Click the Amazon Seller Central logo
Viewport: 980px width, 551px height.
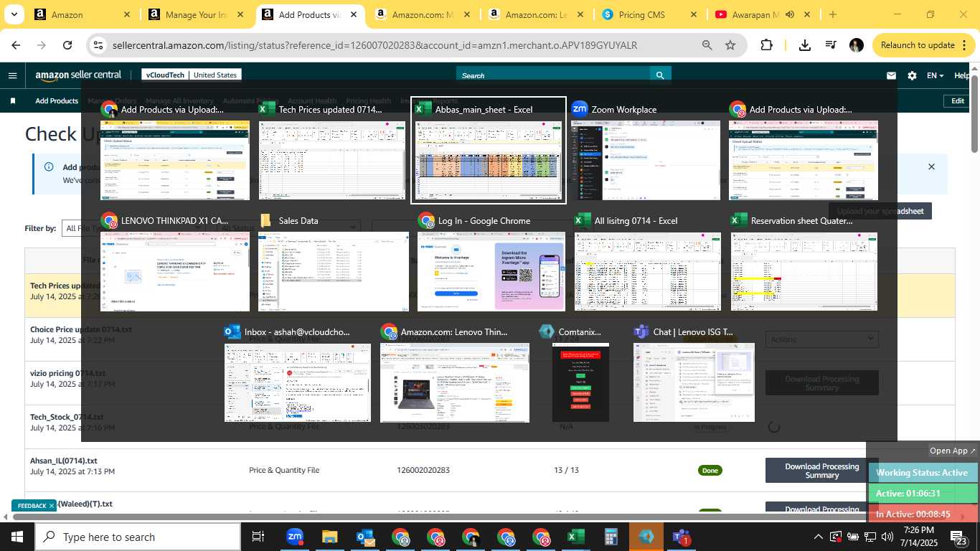click(x=78, y=75)
